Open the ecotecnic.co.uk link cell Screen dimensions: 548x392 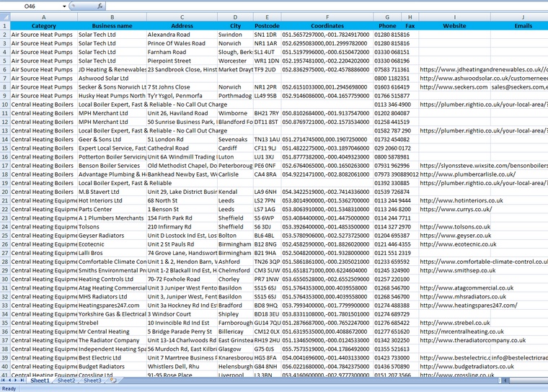tap(455, 244)
